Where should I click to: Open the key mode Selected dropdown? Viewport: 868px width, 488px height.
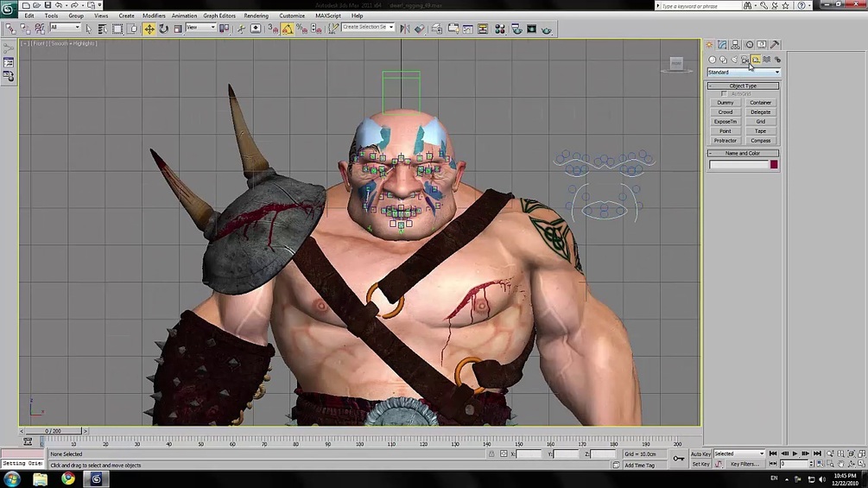[739, 453]
